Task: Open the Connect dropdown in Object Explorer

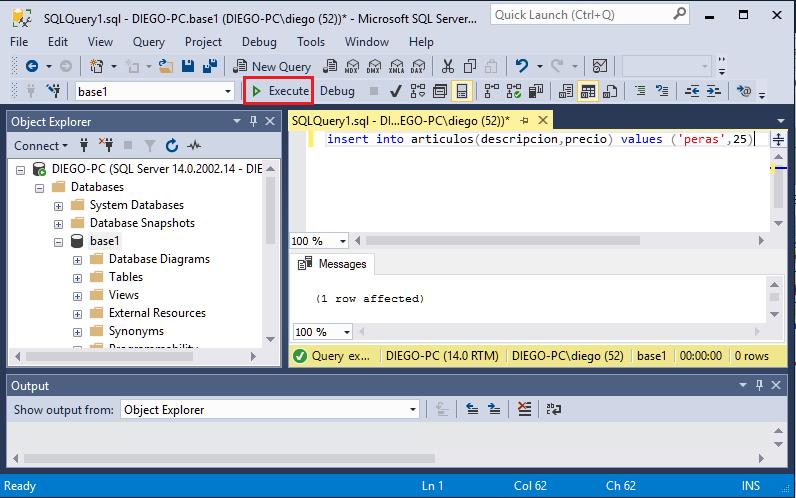Action: [x=41, y=146]
